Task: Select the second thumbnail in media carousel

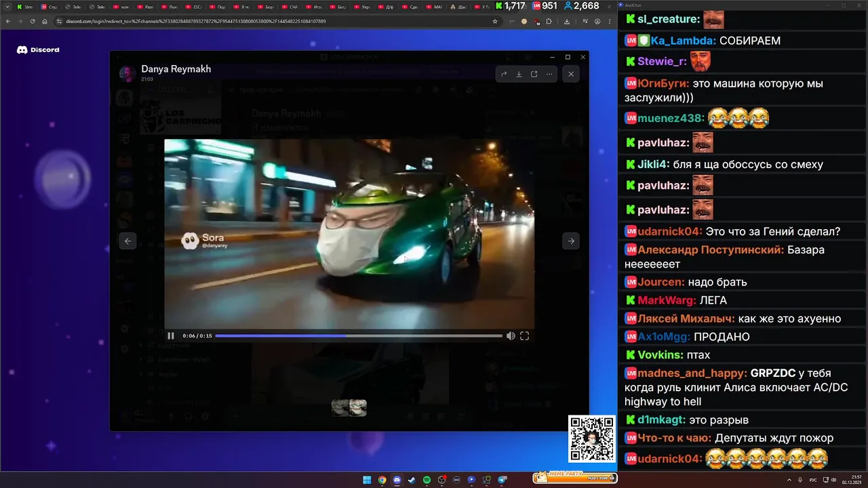Action: pos(358,407)
